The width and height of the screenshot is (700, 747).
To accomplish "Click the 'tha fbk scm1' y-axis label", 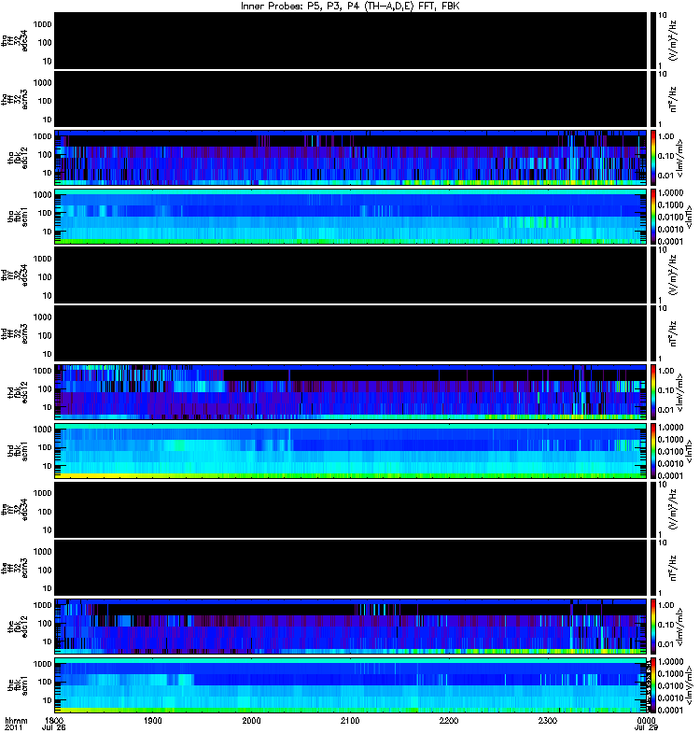I will point(18,217).
